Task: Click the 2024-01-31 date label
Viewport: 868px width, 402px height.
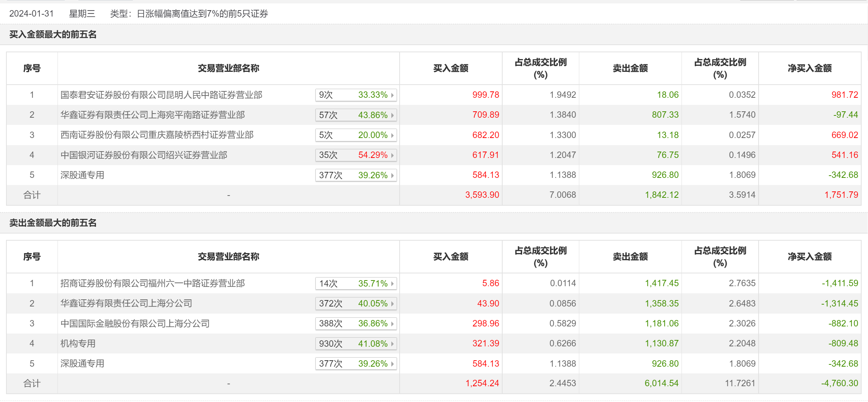Action: (32, 14)
